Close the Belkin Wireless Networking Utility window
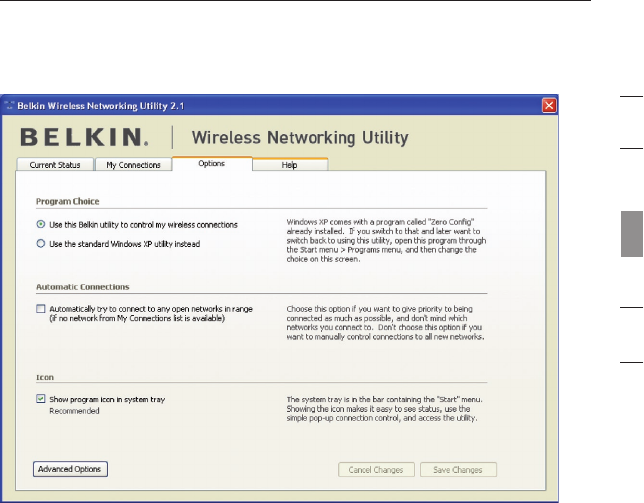 (x=549, y=106)
